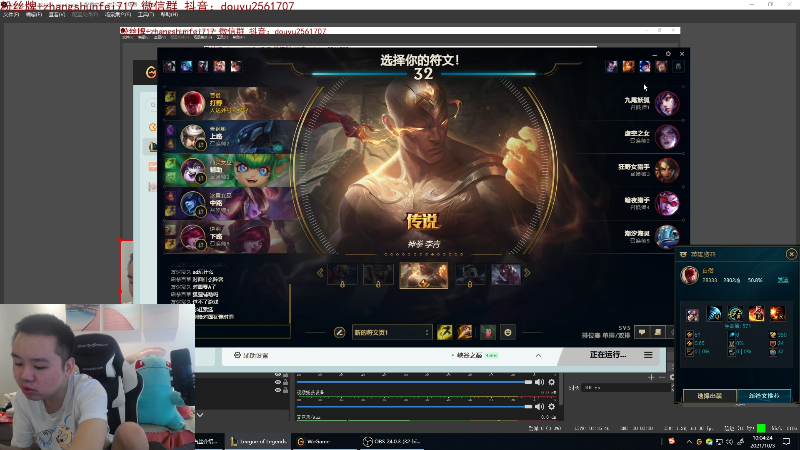Screen dimensions: 800x450
Task: Click the 打野 jungle teammate champion portrait
Action: tap(192, 104)
